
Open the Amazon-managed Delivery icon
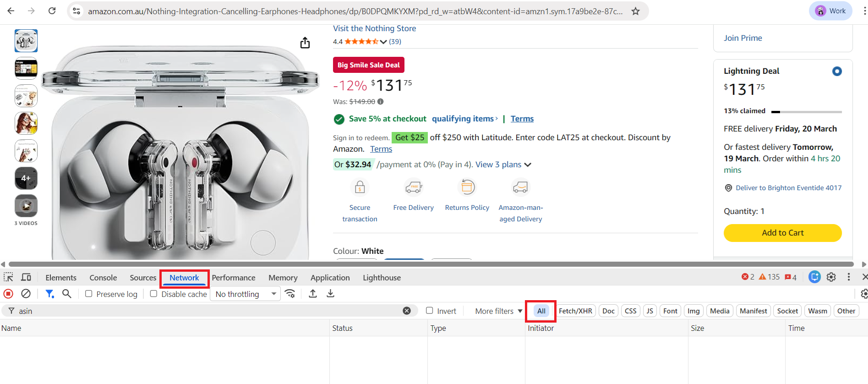pyautogui.click(x=520, y=187)
